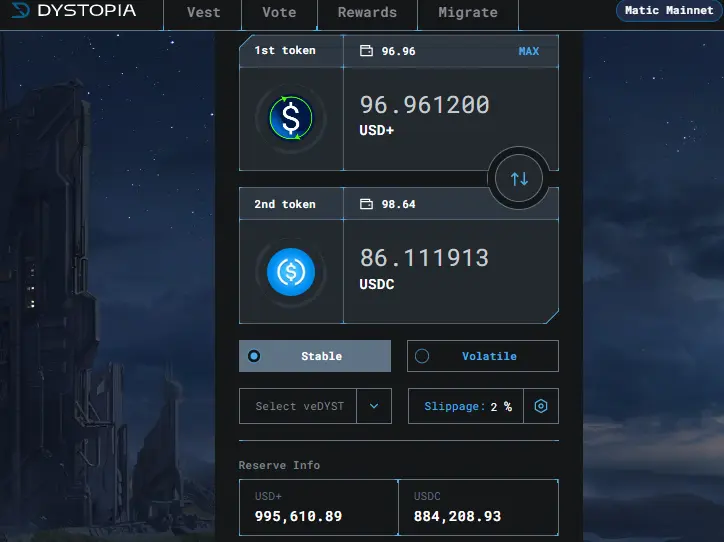This screenshot has height=542, width=724.
Task: Open slippage settings hexagon icon
Action: [x=541, y=406]
